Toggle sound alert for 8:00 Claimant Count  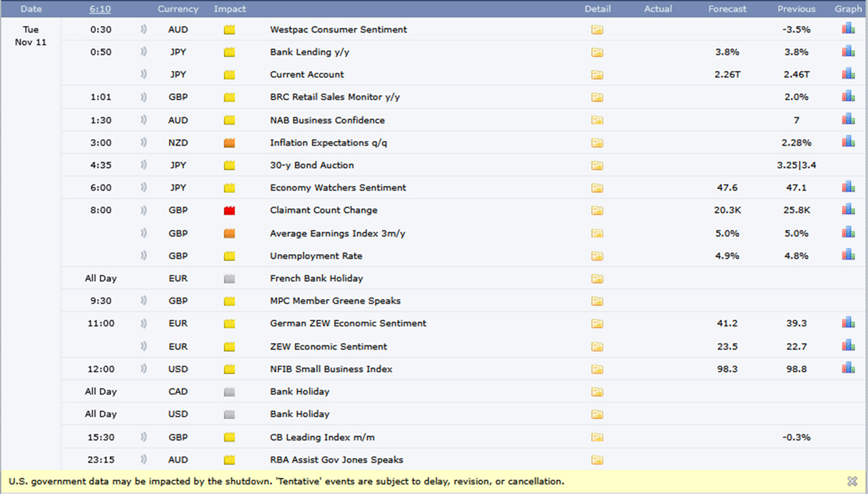point(143,210)
